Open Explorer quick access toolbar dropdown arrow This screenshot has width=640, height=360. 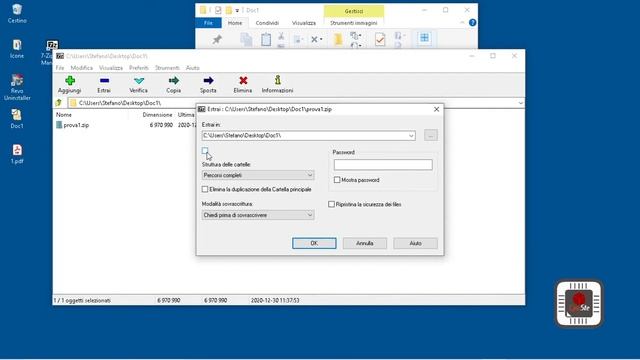point(237,11)
